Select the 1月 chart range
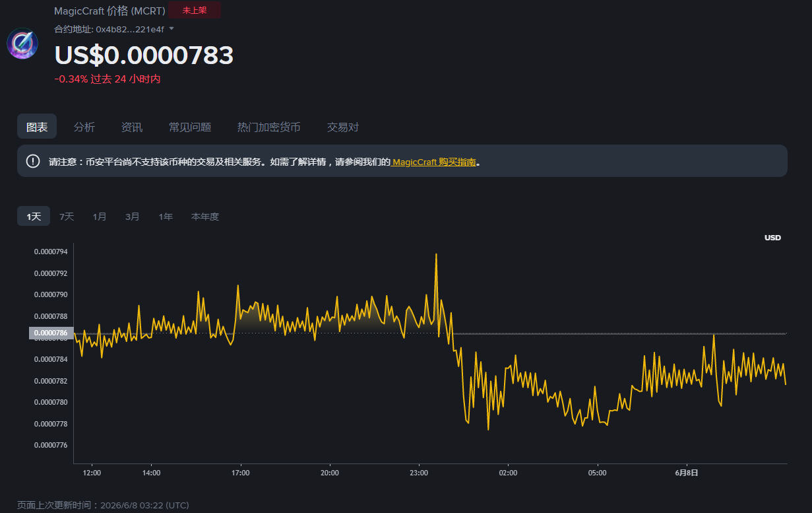Viewport: 812px width, 513px height. 100,217
